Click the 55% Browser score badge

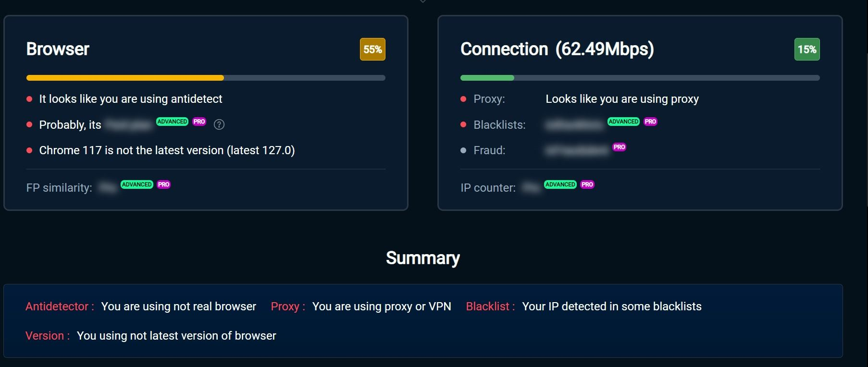coord(372,49)
